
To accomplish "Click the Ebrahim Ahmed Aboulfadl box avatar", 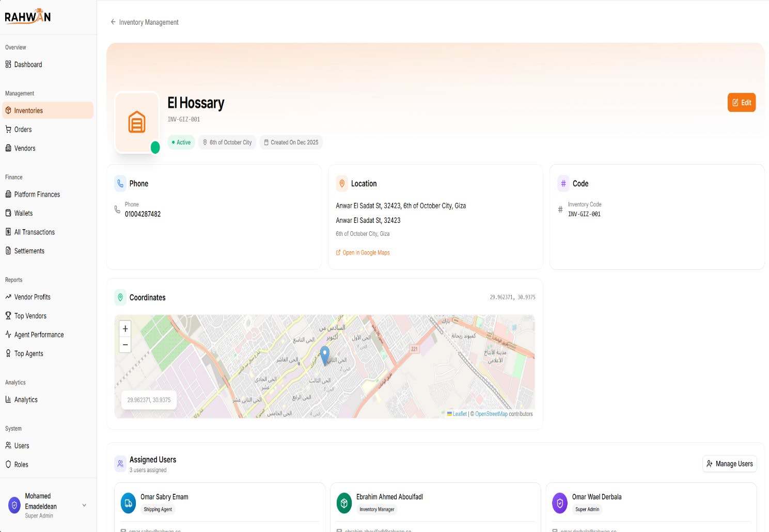I will tap(344, 503).
